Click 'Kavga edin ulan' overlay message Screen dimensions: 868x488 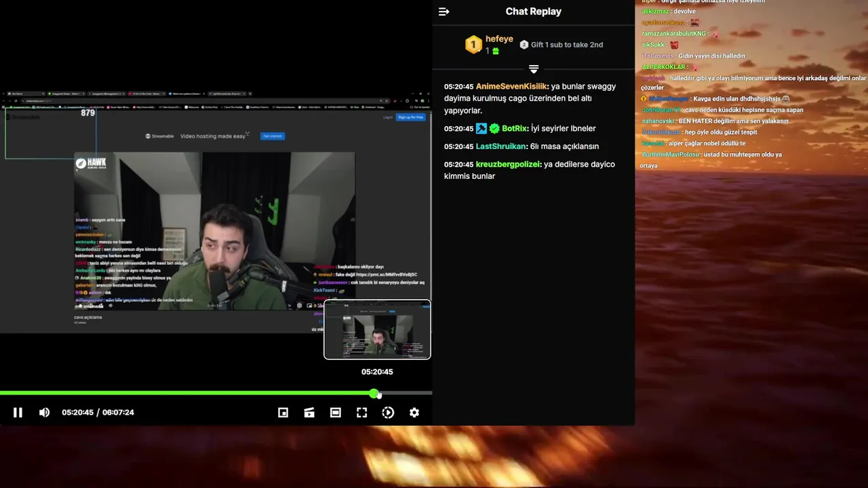736,99
